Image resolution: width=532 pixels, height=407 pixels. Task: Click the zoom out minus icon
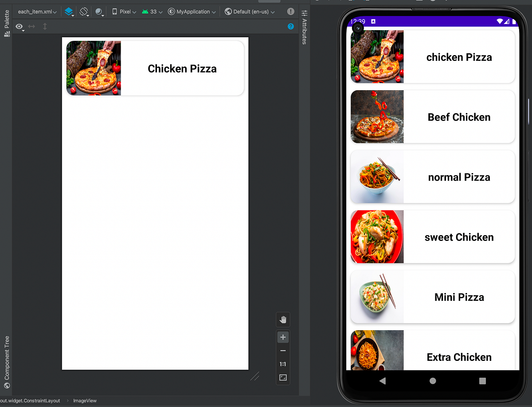(283, 350)
